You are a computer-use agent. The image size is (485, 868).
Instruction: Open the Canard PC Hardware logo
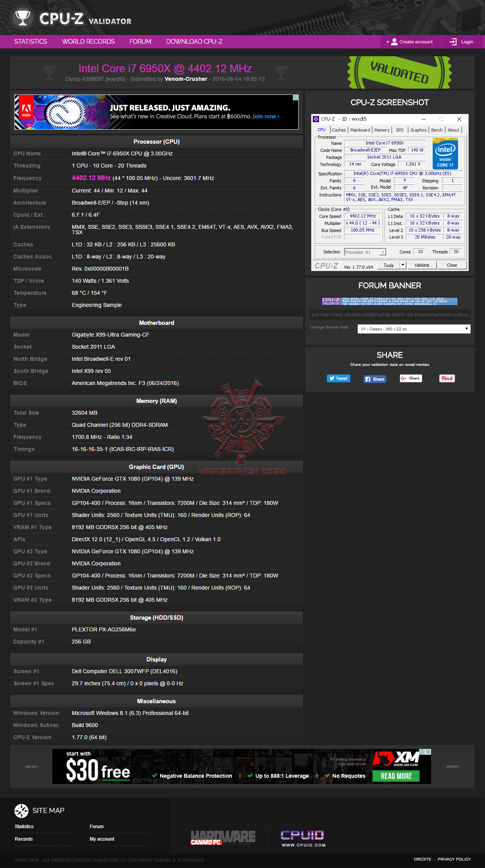(x=223, y=838)
